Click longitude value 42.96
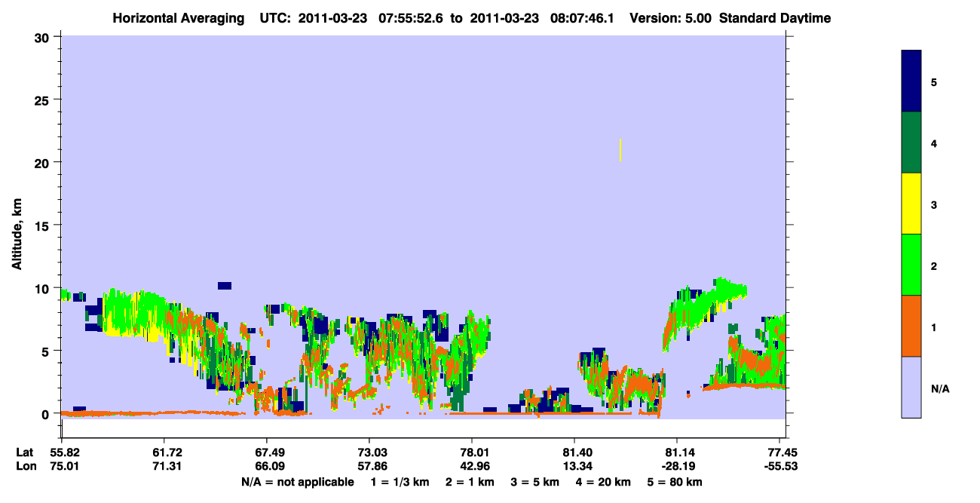This screenshot has height=503, width=980. click(472, 466)
